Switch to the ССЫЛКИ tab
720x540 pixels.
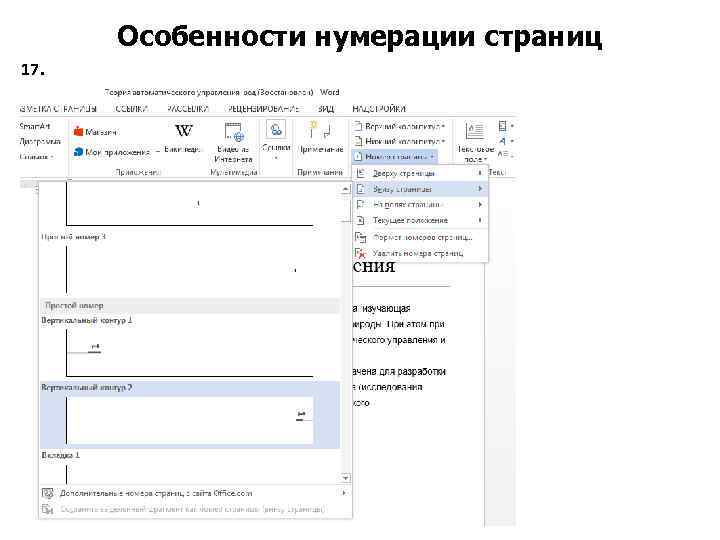click(131, 109)
